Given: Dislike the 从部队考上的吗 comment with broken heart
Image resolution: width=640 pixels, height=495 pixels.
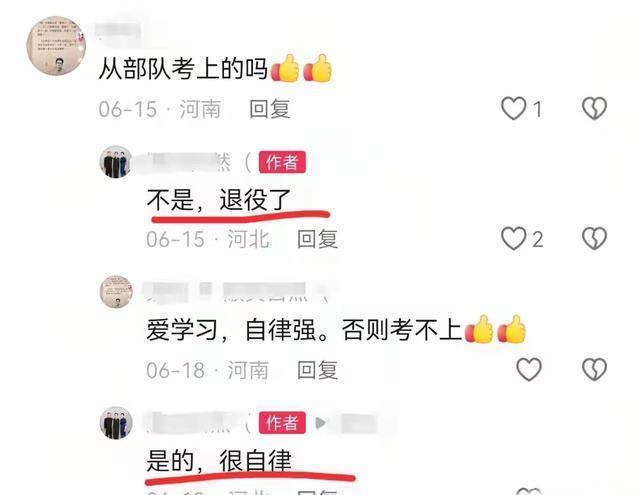Looking at the screenshot, I should click(x=594, y=109).
